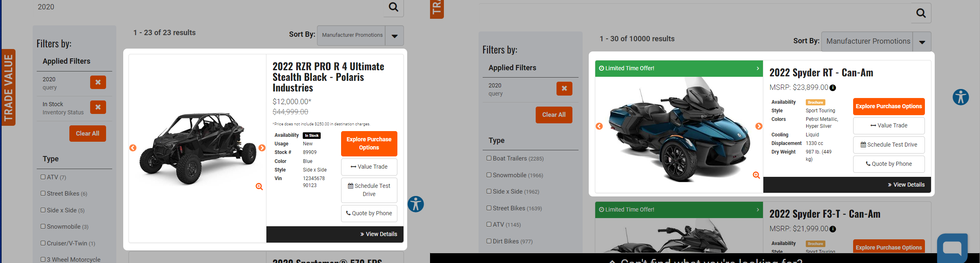Zoom into the Spyder RT photo
The width and height of the screenshot is (980, 263).
pyautogui.click(x=756, y=175)
